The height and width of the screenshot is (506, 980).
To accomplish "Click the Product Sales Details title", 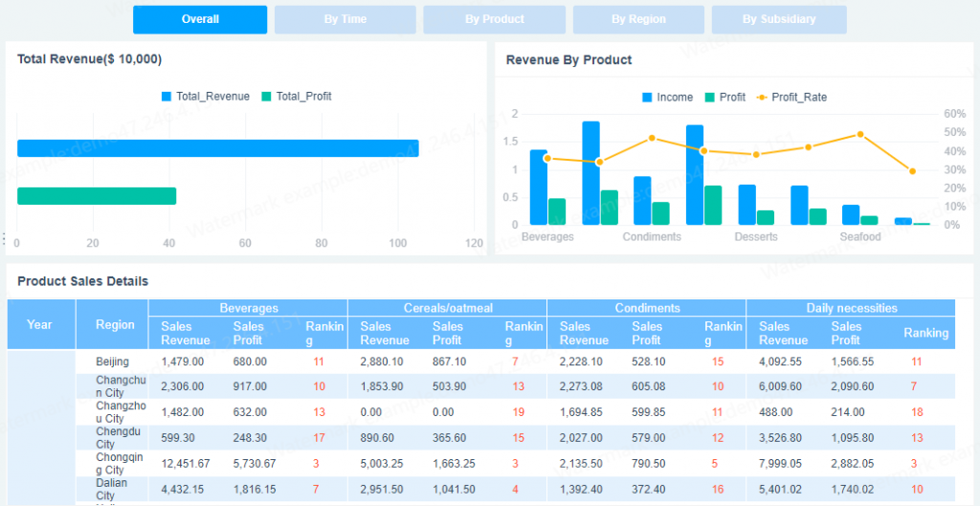I will point(83,281).
